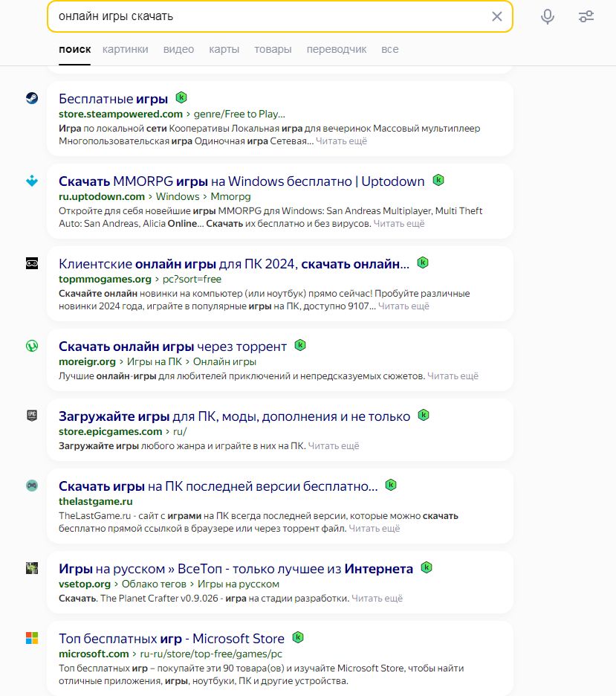Click Облако тегов breadcrumb
Screen dimensions: 616x696
tap(154, 584)
